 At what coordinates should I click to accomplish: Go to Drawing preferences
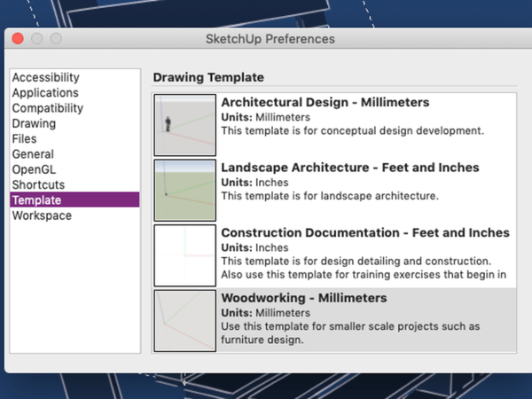tap(33, 124)
